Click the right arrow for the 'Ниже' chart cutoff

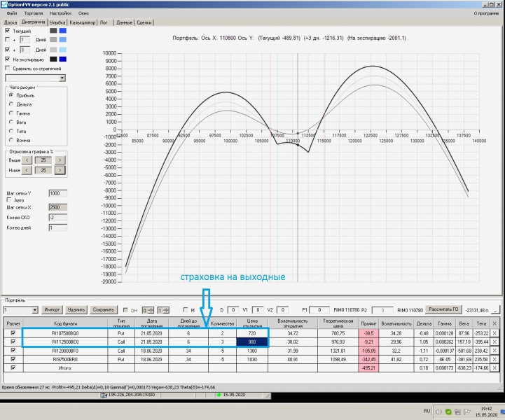pos(60,170)
